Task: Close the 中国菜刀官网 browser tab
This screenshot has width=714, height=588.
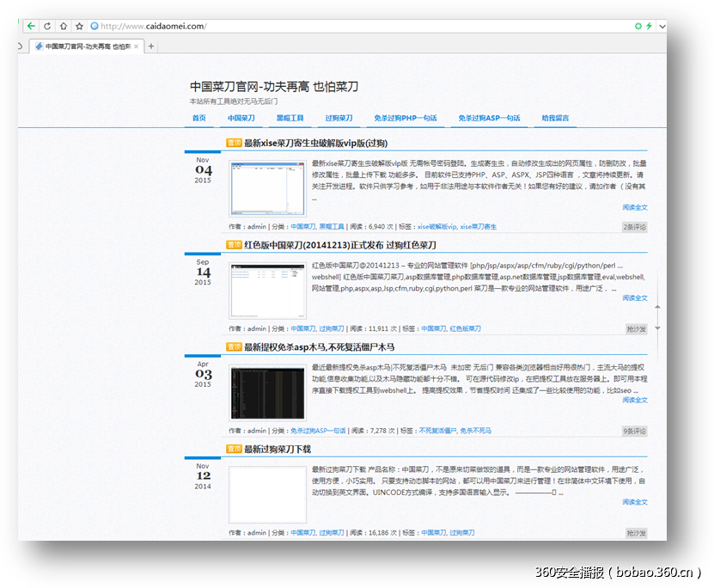Action: 137,46
